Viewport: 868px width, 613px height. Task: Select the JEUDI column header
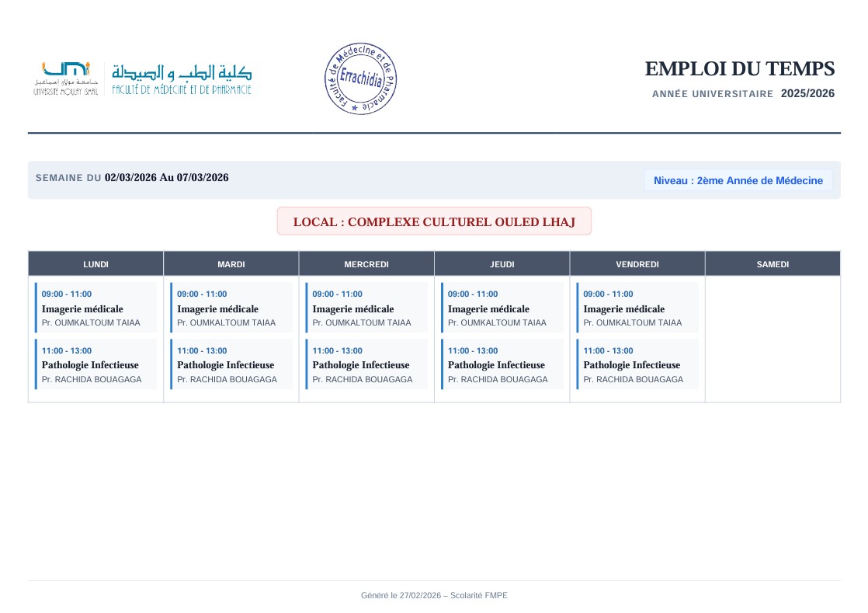[x=502, y=264]
